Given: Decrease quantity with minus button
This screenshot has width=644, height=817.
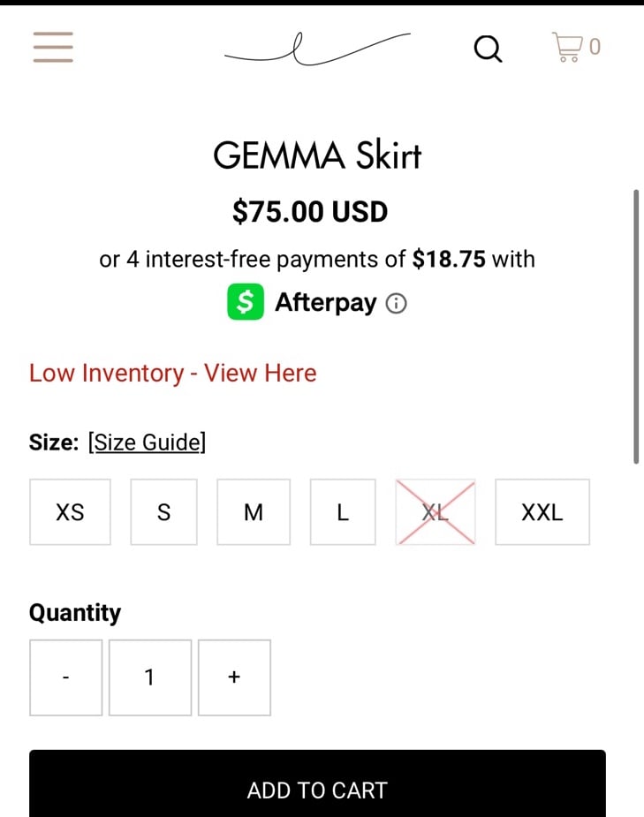Looking at the screenshot, I should tap(65, 677).
